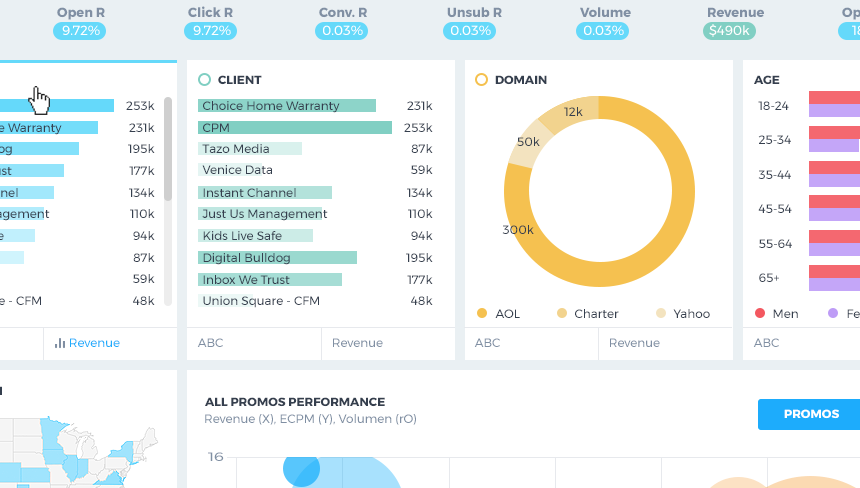Toggle the AOL legend dot
Screen dimensions: 860x488
coord(482,313)
